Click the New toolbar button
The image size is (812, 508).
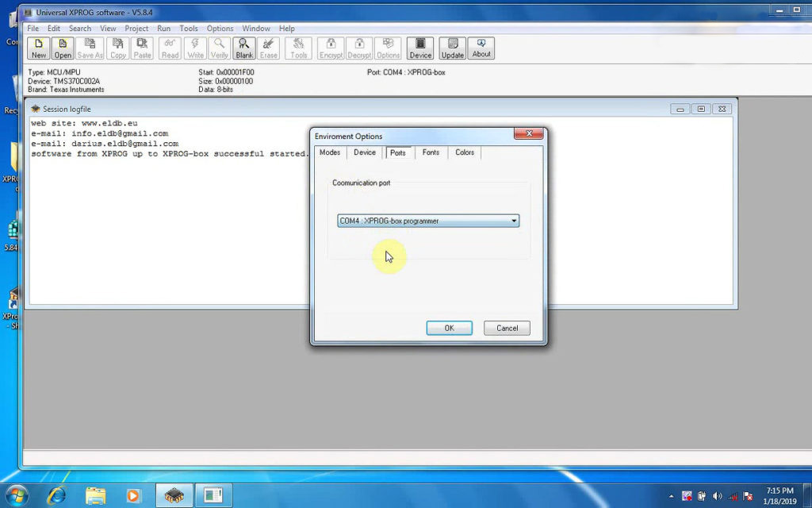pos(39,48)
